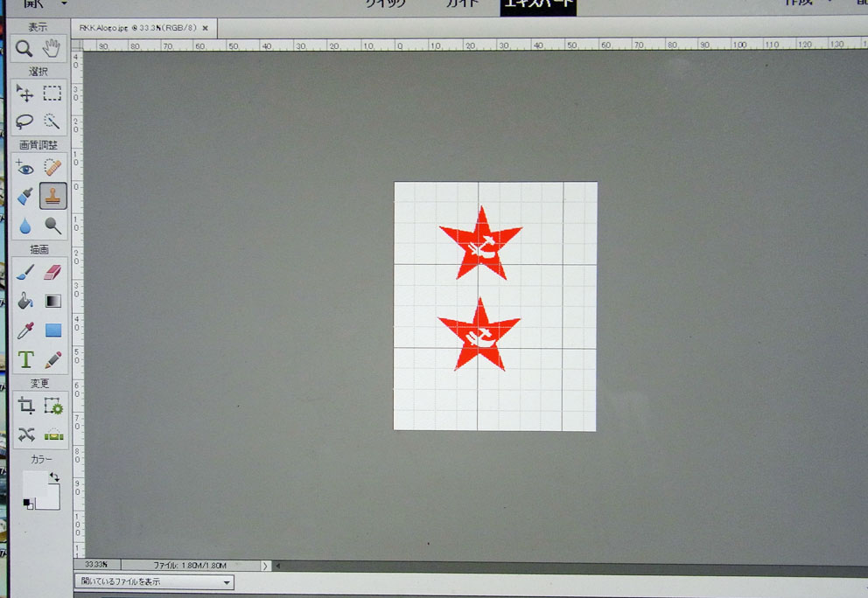
Task: Select the Rectangular Marquee tool
Action: tap(52, 93)
